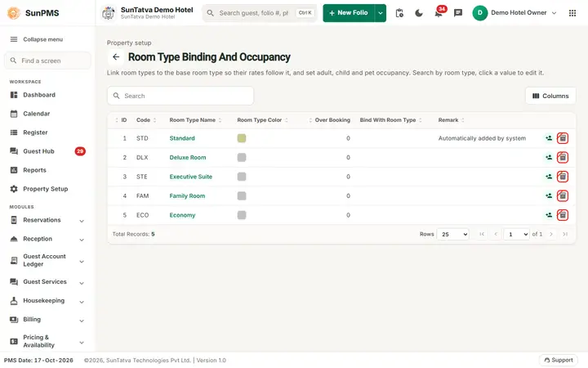Open Dashboard from the sidebar
The image size is (588, 368).
[x=47, y=95]
